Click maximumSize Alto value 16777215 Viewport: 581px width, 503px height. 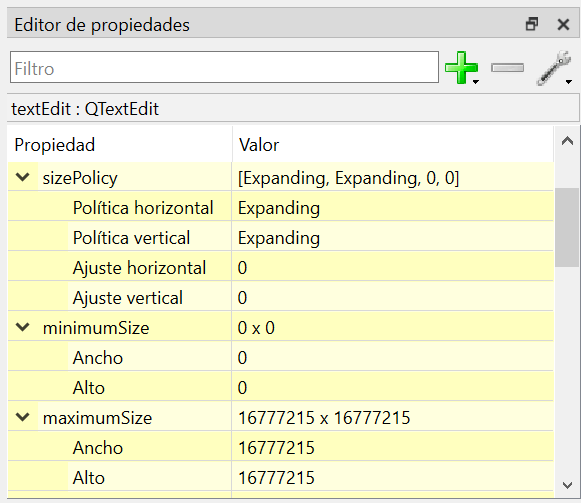click(x=276, y=477)
